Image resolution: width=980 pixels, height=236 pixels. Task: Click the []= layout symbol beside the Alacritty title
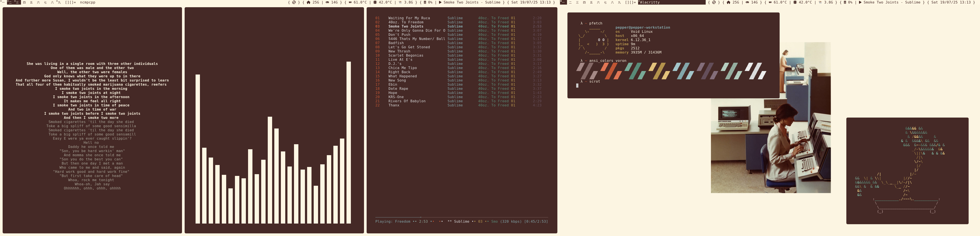(x=631, y=2)
